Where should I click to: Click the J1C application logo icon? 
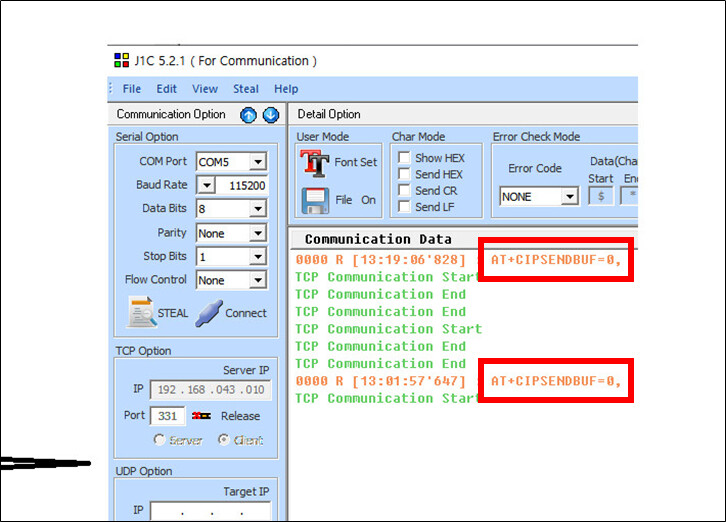tap(121, 61)
